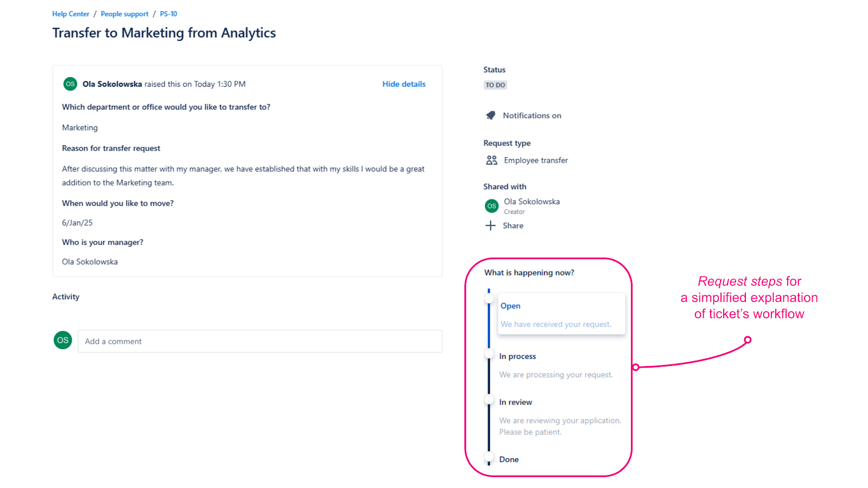Image resolution: width=868 pixels, height=488 pixels.
Task: Navigate to Help Center via the breadcrumb
Action: (70, 14)
